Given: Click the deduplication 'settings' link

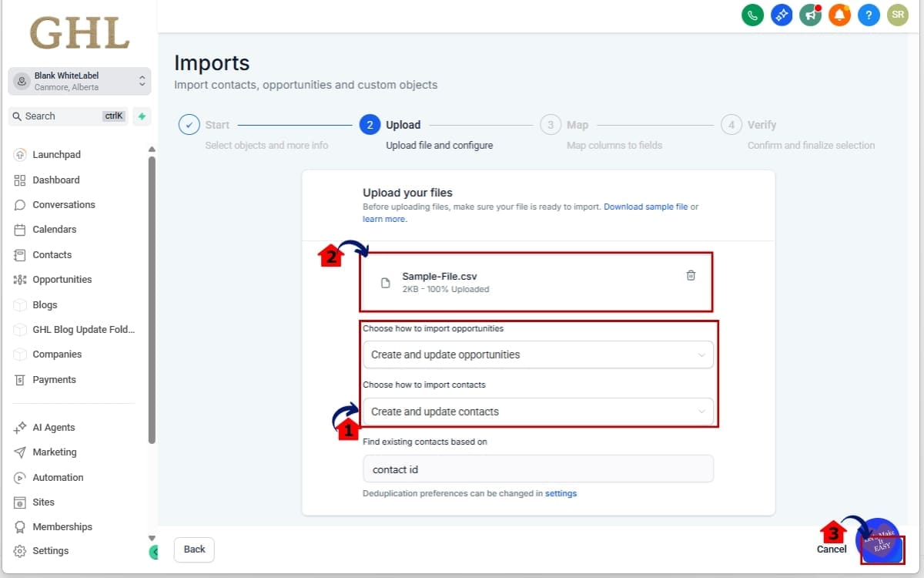Looking at the screenshot, I should click(561, 493).
